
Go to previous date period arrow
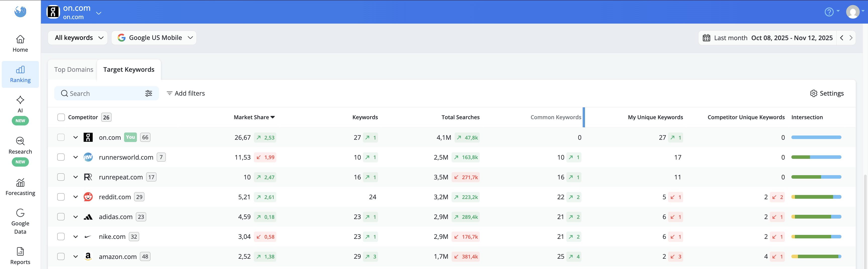pos(842,38)
